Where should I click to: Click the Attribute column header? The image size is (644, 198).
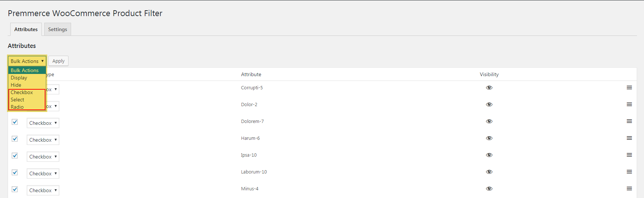coord(251,74)
